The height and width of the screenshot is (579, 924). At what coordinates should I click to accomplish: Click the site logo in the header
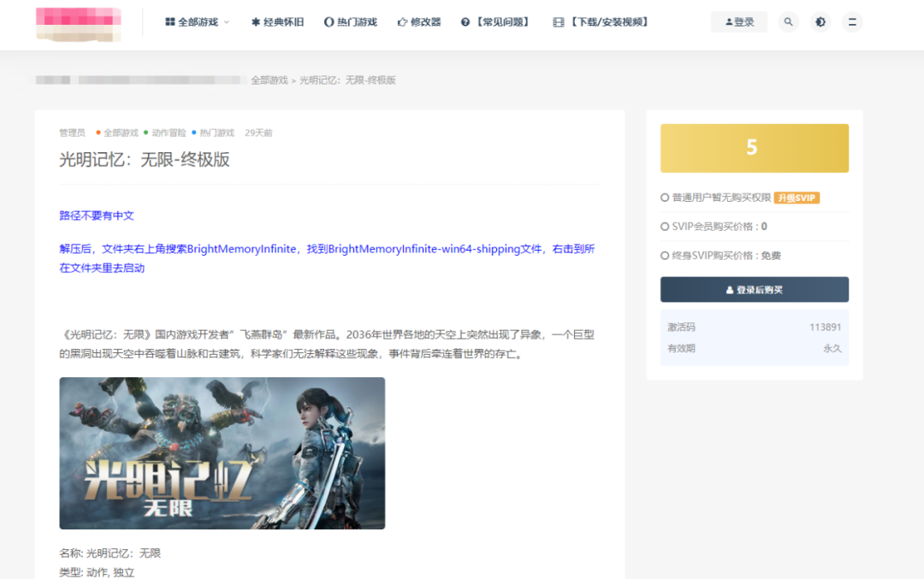(x=79, y=24)
